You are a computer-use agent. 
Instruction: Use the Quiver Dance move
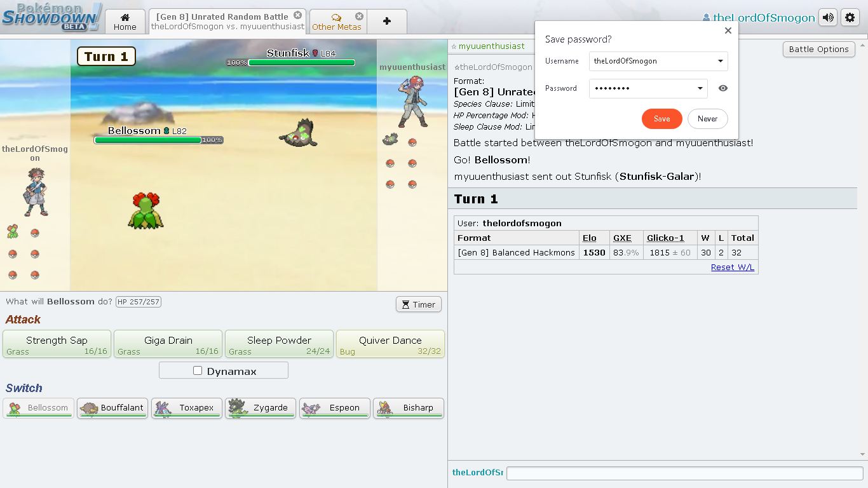[390, 344]
